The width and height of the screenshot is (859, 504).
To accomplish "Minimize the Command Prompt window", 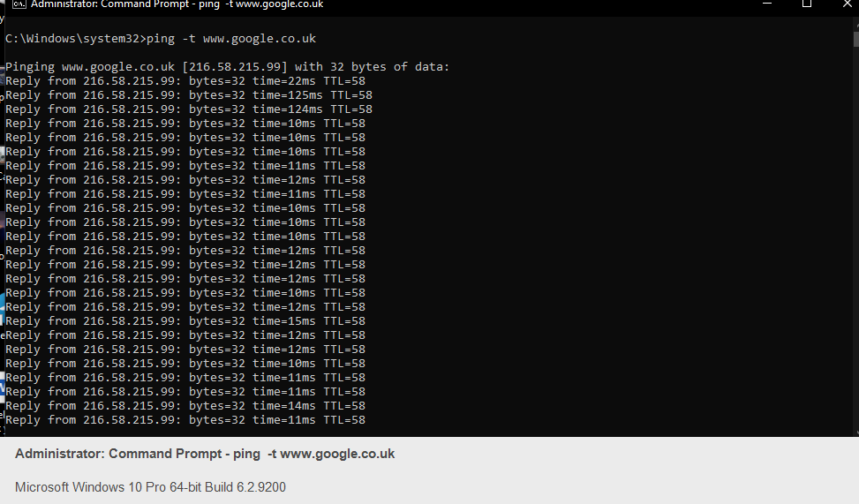I will [x=767, y=4].
